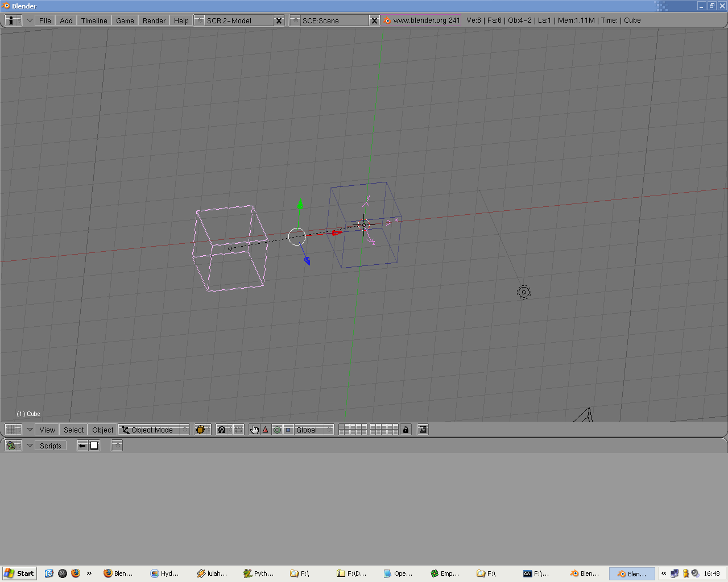Image resolution: width=728 pixels, height=582 pixels.
Task: Toggle the first layer button in left grid
Action: point(341,427)
